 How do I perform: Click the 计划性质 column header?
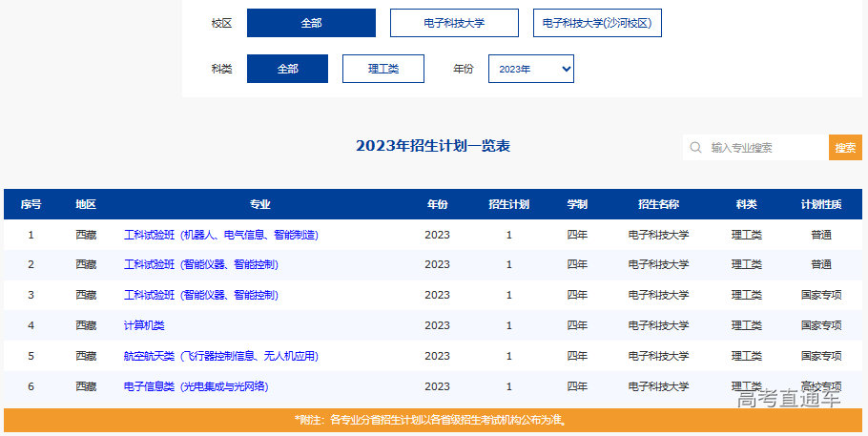pyautogui.click(x=820, y=205)
